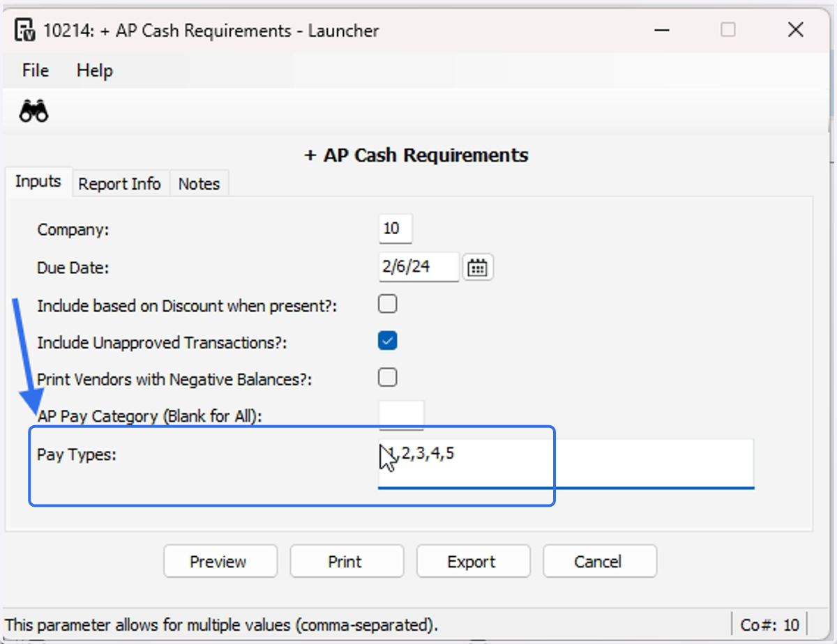The height and width of the screenshot is (644, 837).
Task: Uncheck Include Unapproved Transactions checkbox
Action: [387, 341]
